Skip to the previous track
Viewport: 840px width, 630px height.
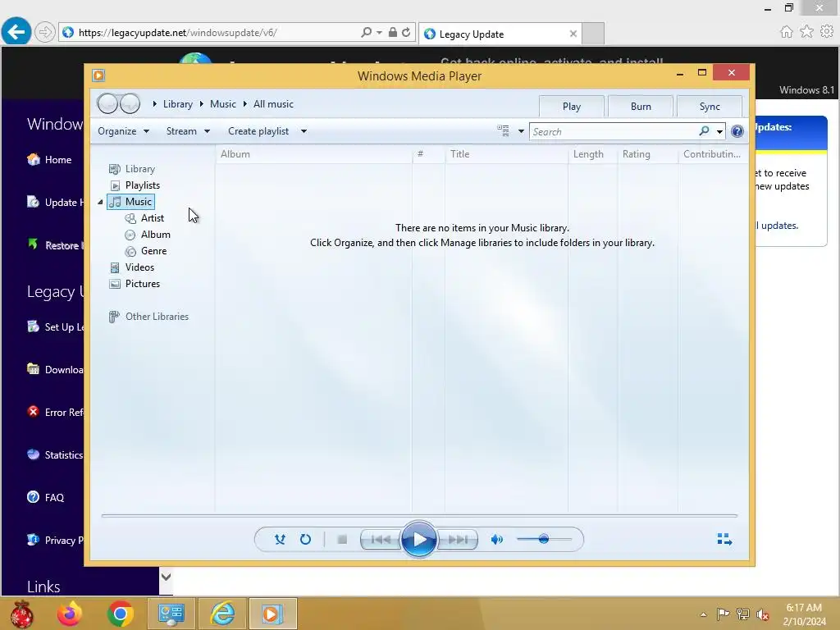pos(381,540)
